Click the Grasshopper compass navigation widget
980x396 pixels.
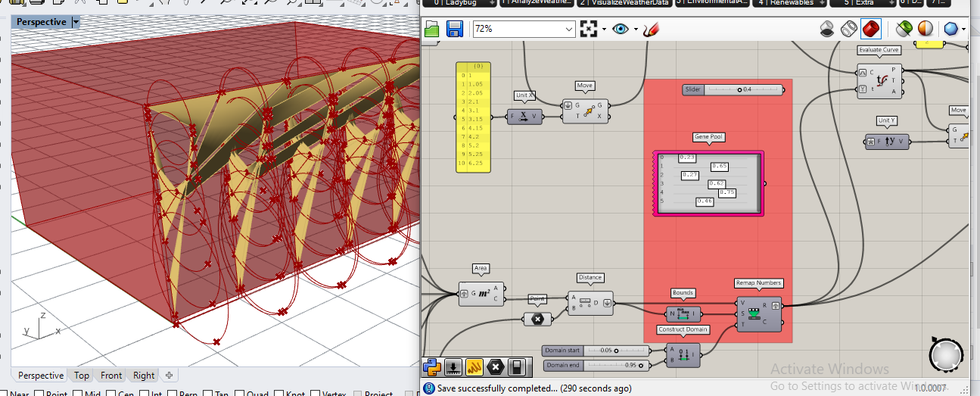coord(947,354)
